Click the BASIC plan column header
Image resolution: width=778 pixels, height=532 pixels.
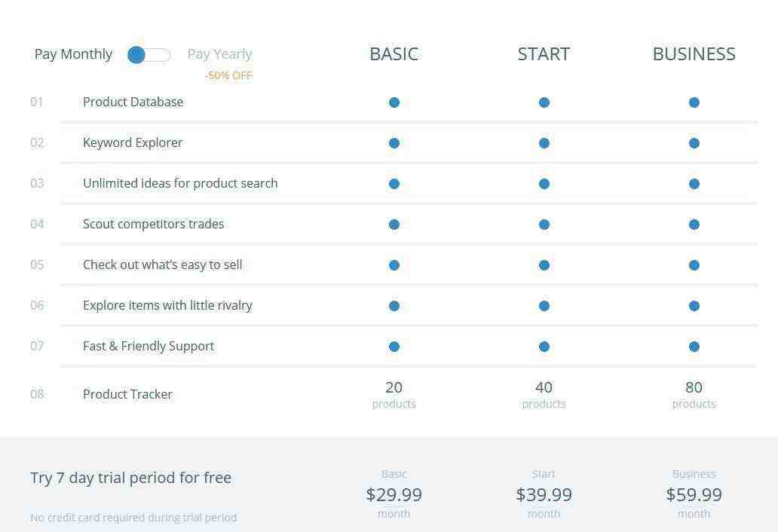(394, 54)
